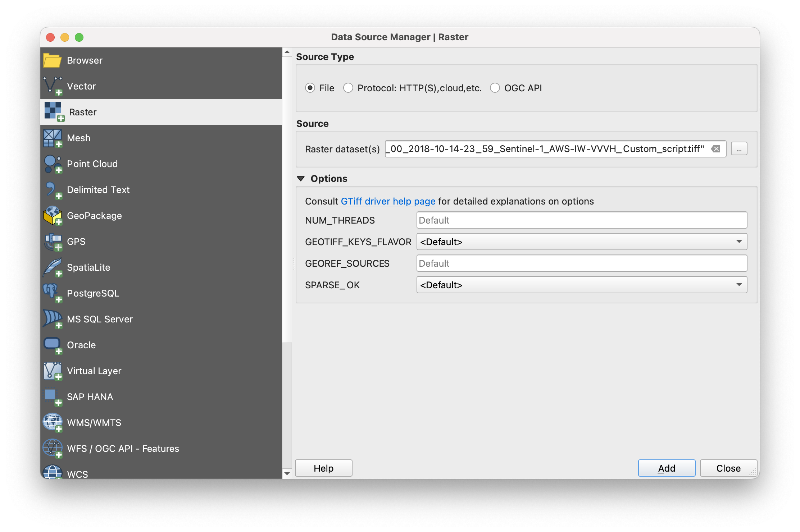The width and height of the screenshot is (800, 532).
Task: Click the WMS/WMTS globe icon
Action: (x=53, y=423)
